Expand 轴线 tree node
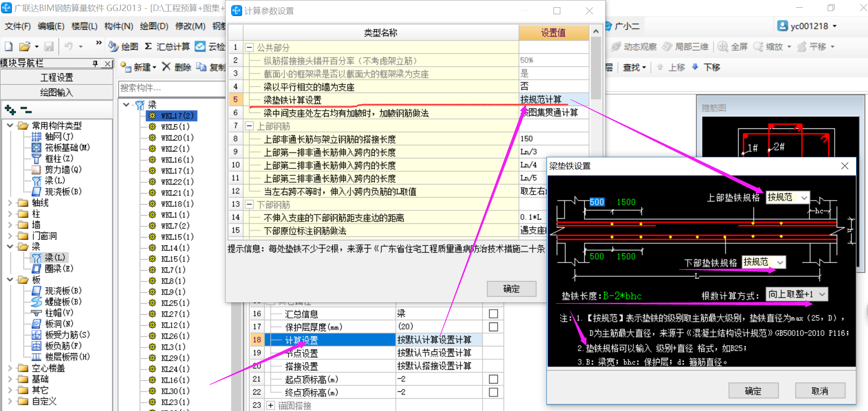The width and height of the screenshot is (868, 411). point(10,203)
